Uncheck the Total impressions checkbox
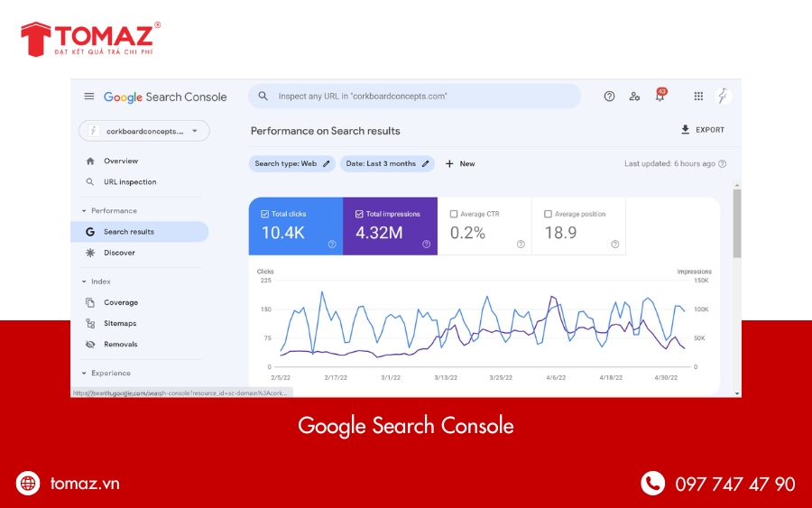The height and width of the screenshot is (508, 812). (359, 214)
